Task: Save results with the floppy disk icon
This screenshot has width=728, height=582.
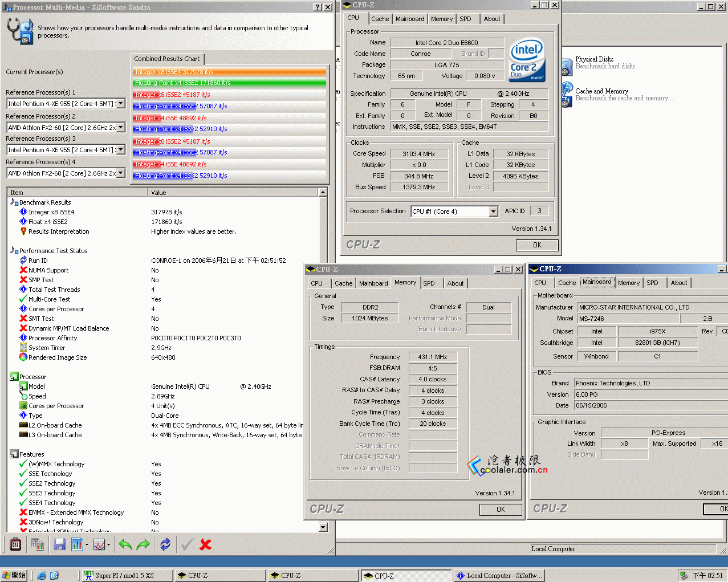Action: pyautogui.click(x=59, y=544)
